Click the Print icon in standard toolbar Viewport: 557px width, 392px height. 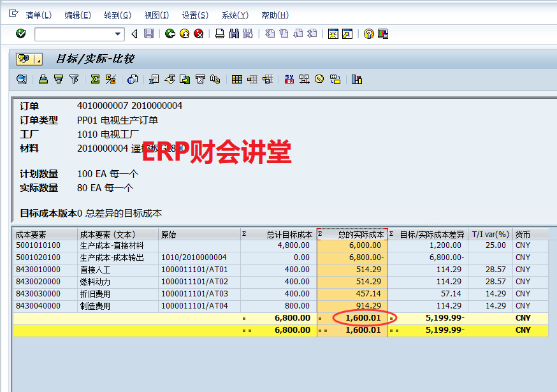pyautogui.click(x=219, y=34)
